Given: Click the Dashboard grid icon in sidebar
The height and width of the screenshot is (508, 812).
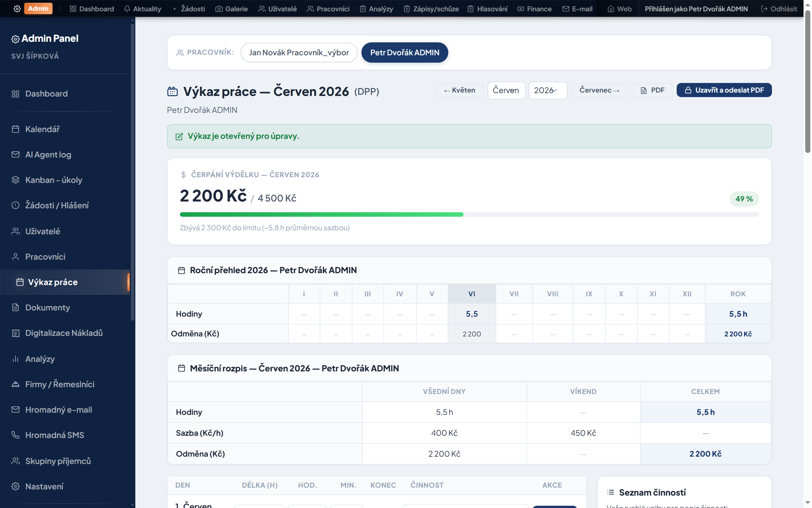Looking at the screenshot, I should click(16, 94).
